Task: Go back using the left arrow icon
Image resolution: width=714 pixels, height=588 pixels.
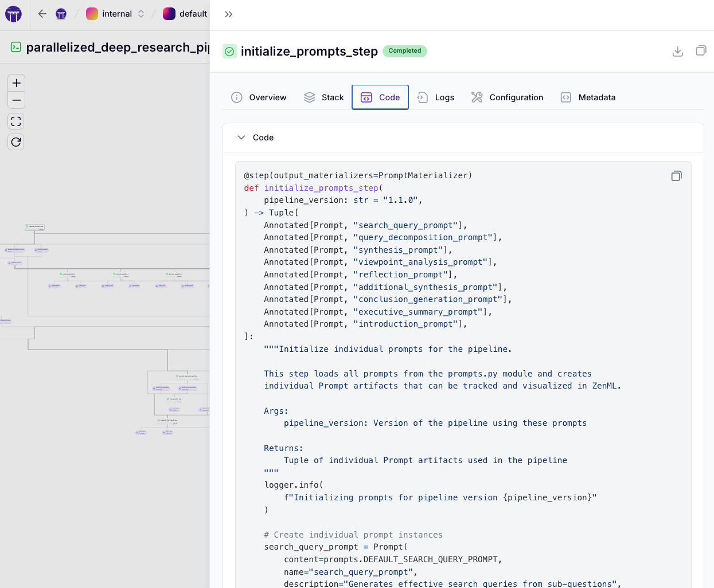Action: 42,14
